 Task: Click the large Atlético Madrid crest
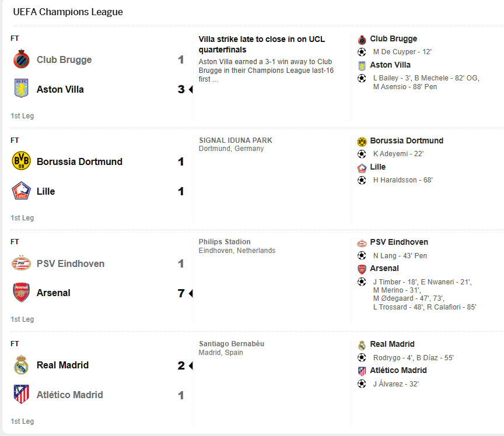click(x=21, y=394)
